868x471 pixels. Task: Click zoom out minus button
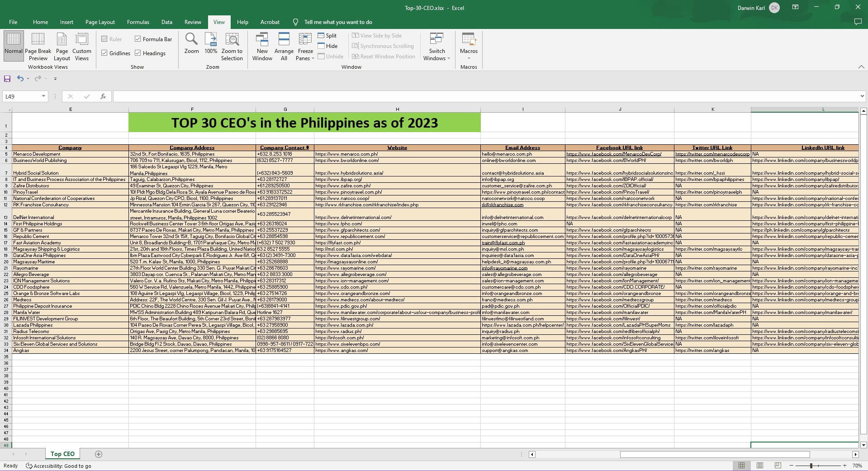tap(792, 466)
